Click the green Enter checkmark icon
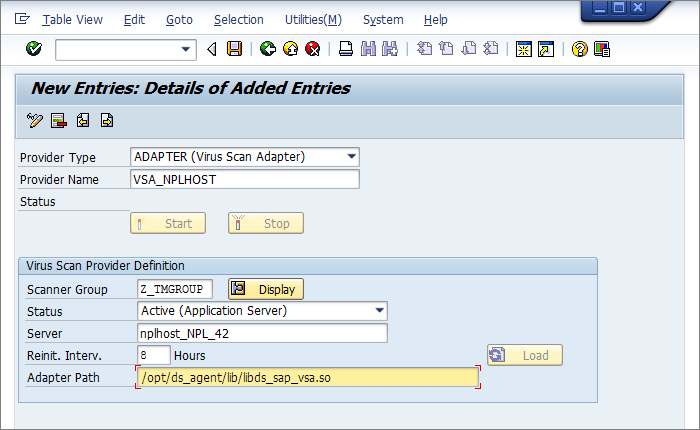The width and height of the screenshot is (700, 430). (x=34, y=49)
